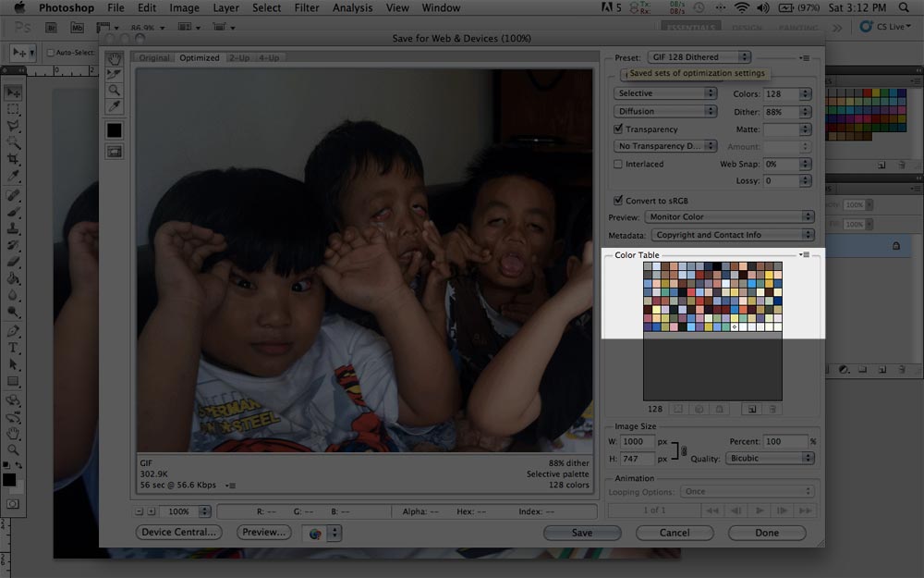924x578 pixels.
Task: Toggle slices visibility icon
Action: tap(115, 152)
